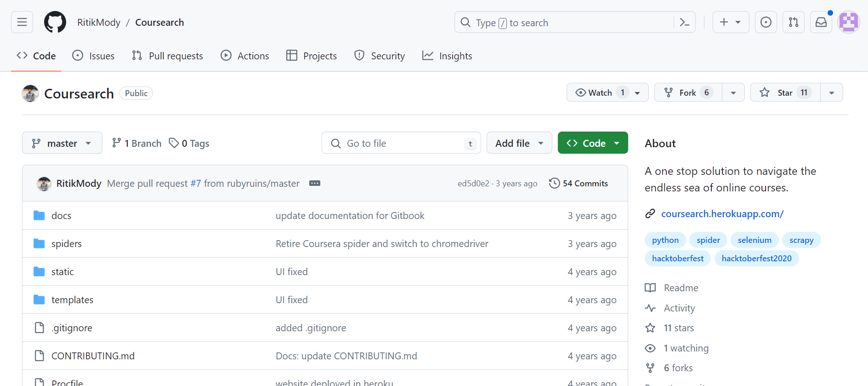Expand the commit message ellipsis
The image size is (868, 386).
315,183
